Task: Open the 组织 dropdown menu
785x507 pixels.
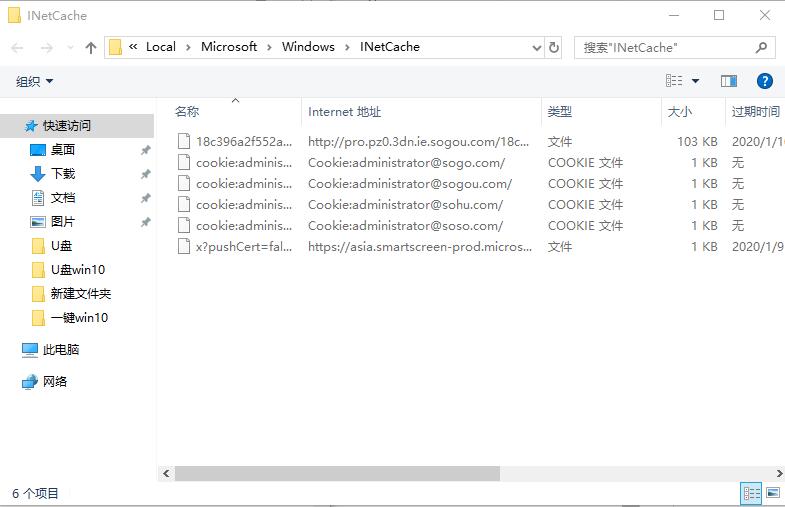Action: click(x=35, y=81)
